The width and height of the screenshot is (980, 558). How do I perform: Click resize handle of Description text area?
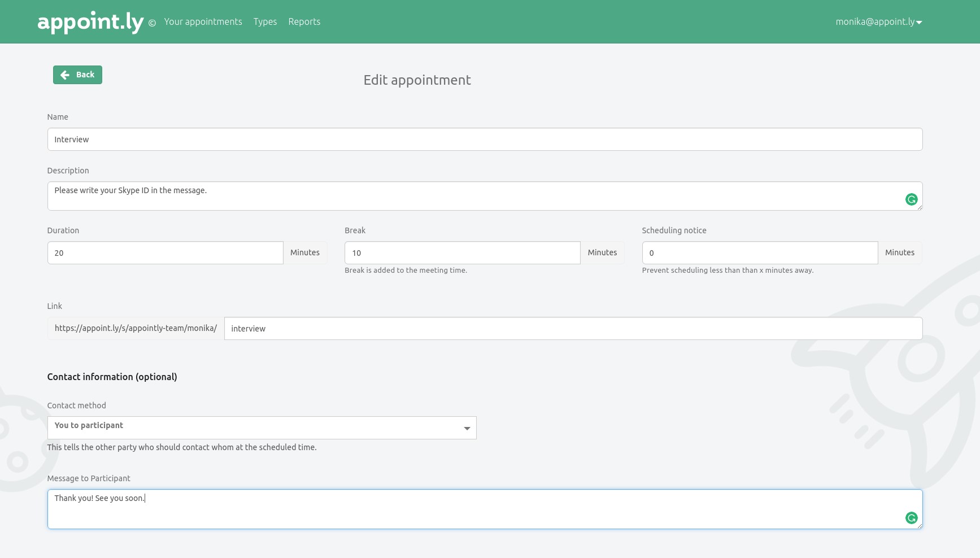point(920,208)
